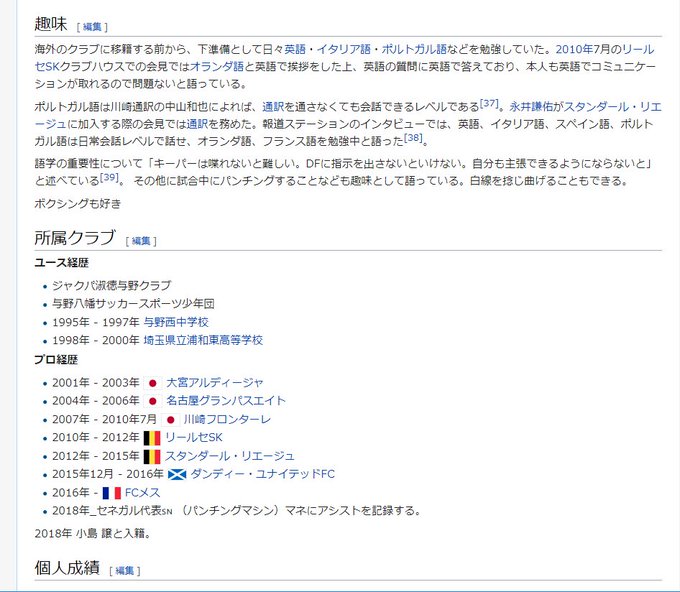
Task: Click the Japan flag beside 川崎フロンターレ
Action: pos(170,420)
